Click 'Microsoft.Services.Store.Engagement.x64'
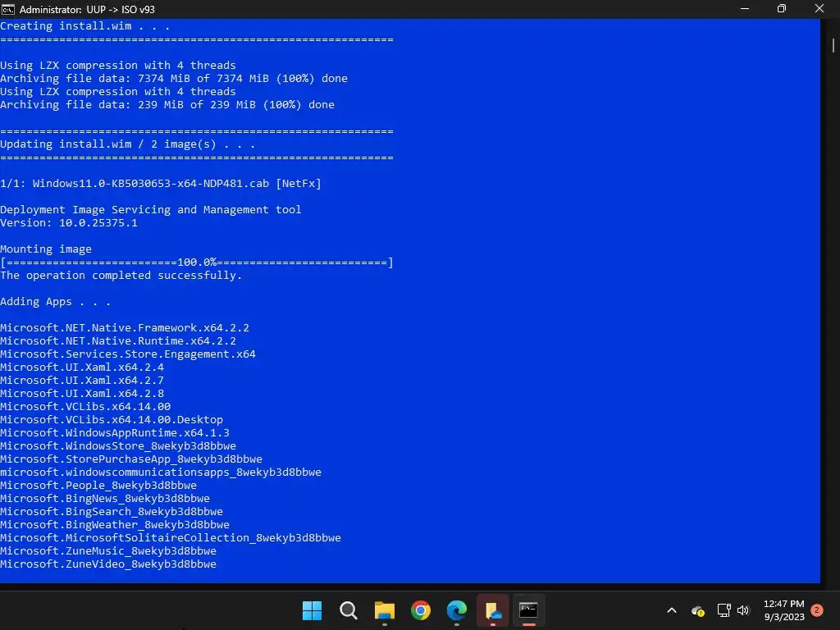Screen dimensions: 840x630 pyautogui.click(x=127, y=354)
